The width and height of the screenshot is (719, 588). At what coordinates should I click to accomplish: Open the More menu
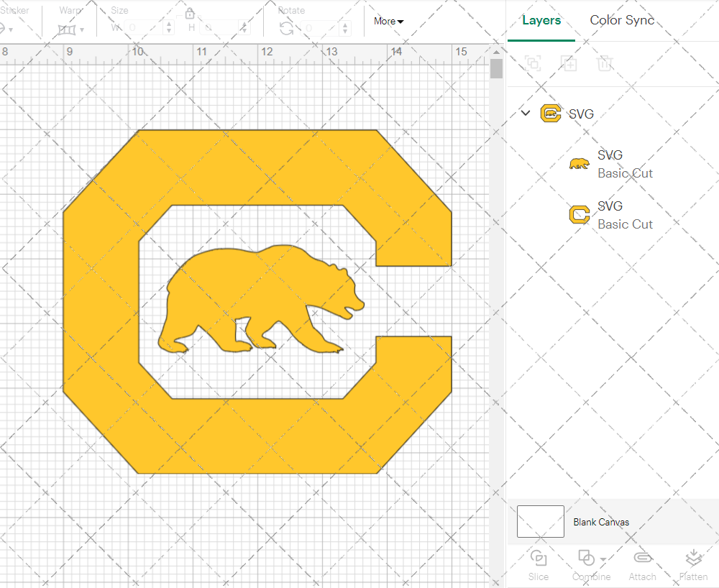388,21
